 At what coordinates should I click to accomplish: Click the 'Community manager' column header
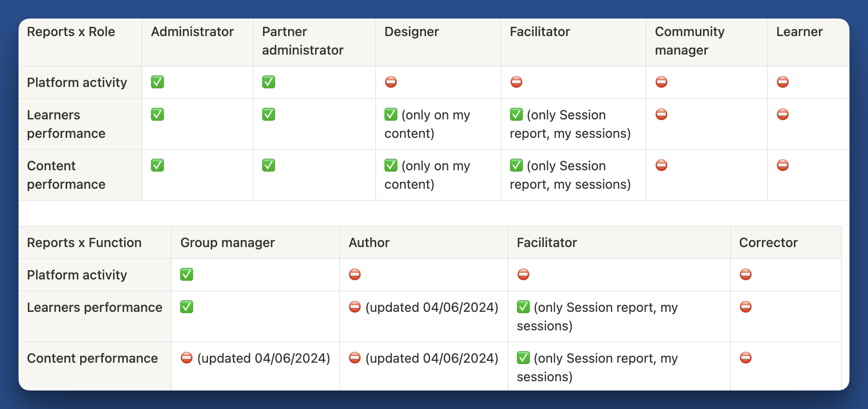[x=689, y=41]
